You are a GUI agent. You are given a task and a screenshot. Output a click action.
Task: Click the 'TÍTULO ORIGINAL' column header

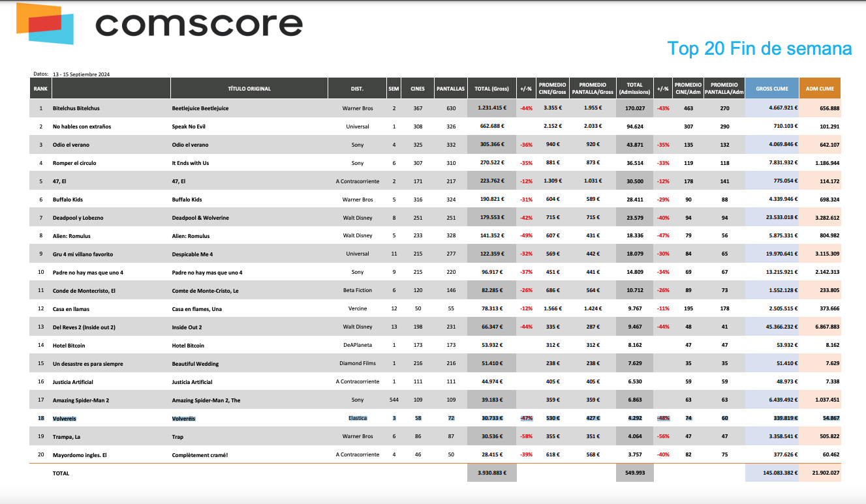(249, 88)
